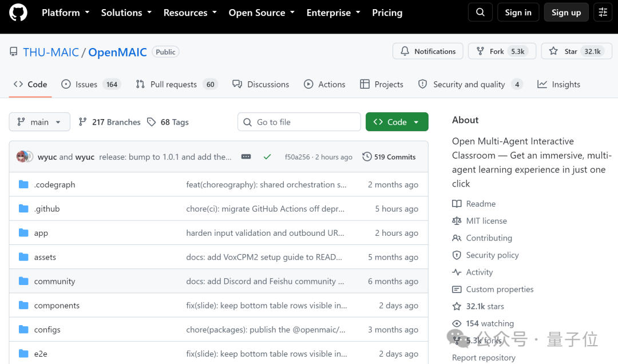Open the Platform menu dropdown
618x364 pixels.
click(x=65, y=13)
